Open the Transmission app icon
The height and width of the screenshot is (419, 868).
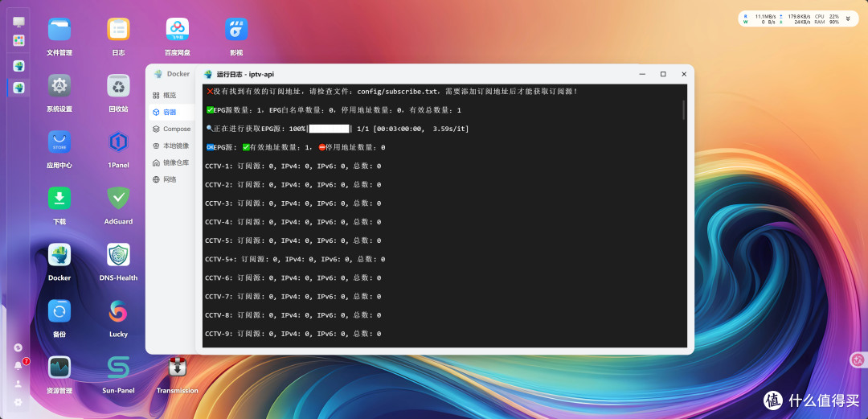pos(177,367)
